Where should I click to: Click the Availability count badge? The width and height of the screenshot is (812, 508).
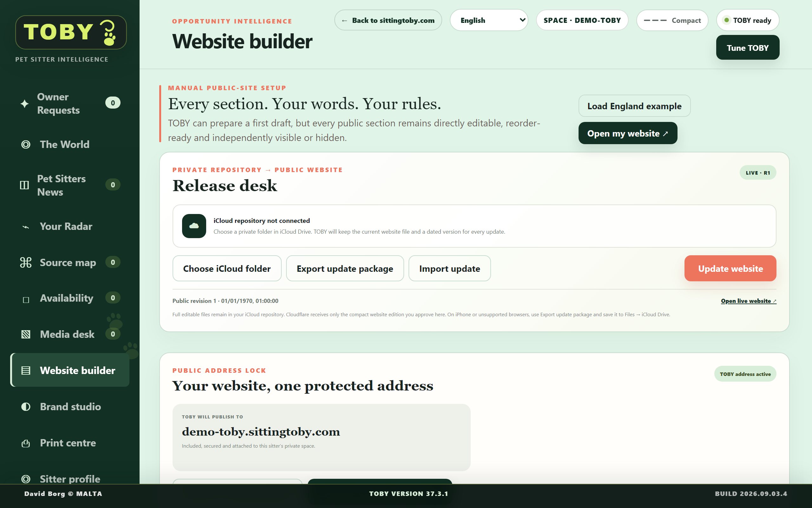tap(113, 298)
